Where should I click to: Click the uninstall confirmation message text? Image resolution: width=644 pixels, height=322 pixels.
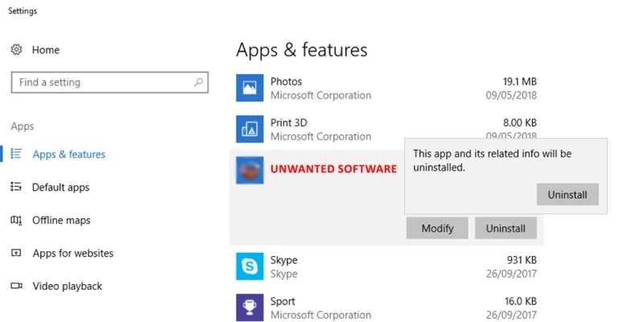pos(492,160)
